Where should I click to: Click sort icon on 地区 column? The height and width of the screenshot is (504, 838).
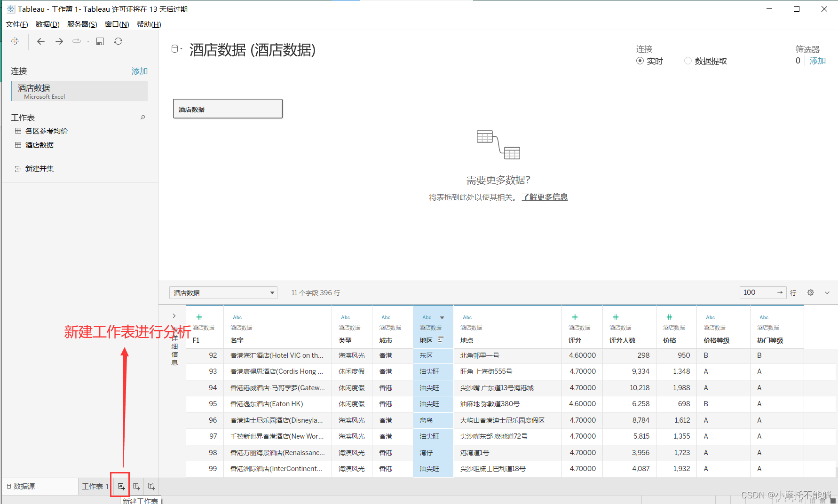pyautogui.click(x=441, y=340)
